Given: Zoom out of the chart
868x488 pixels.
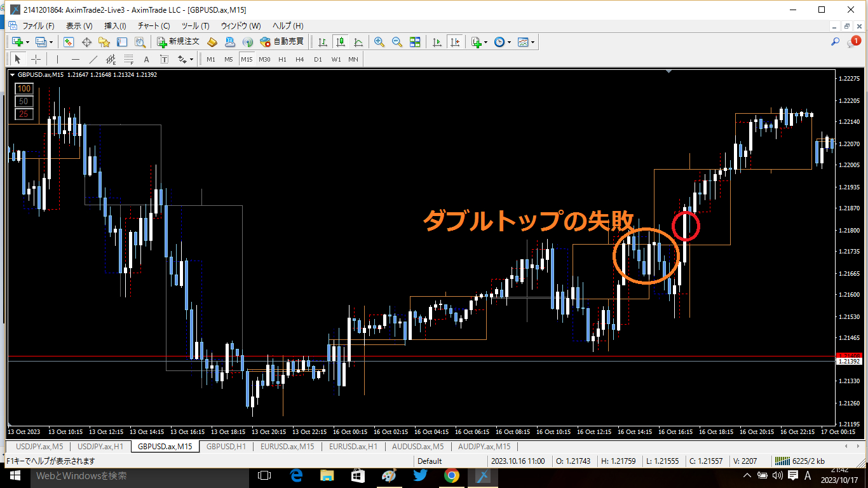Looking at the screenshot, I should pyautogui.click(x=397, y=42).
